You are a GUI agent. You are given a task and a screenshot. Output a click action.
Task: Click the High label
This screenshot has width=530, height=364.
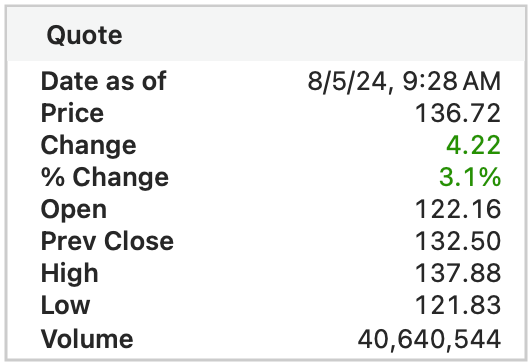point(70,273)
